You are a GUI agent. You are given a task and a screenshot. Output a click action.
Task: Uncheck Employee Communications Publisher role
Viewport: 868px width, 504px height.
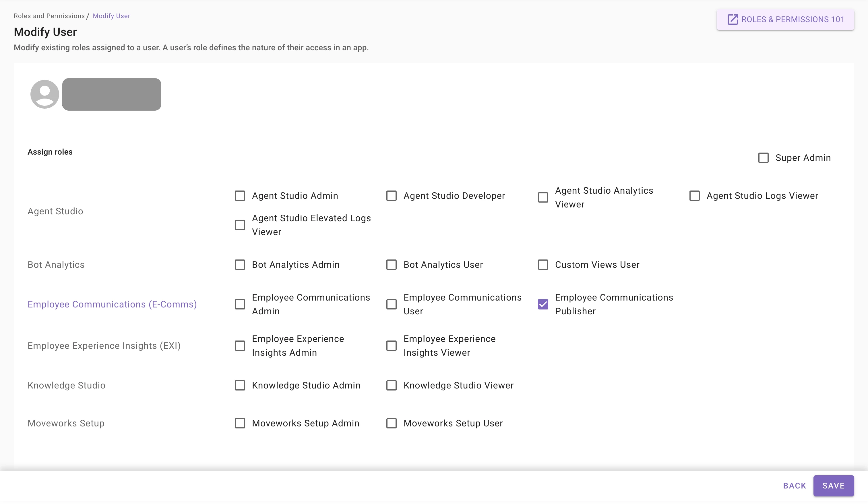point(543,304)
